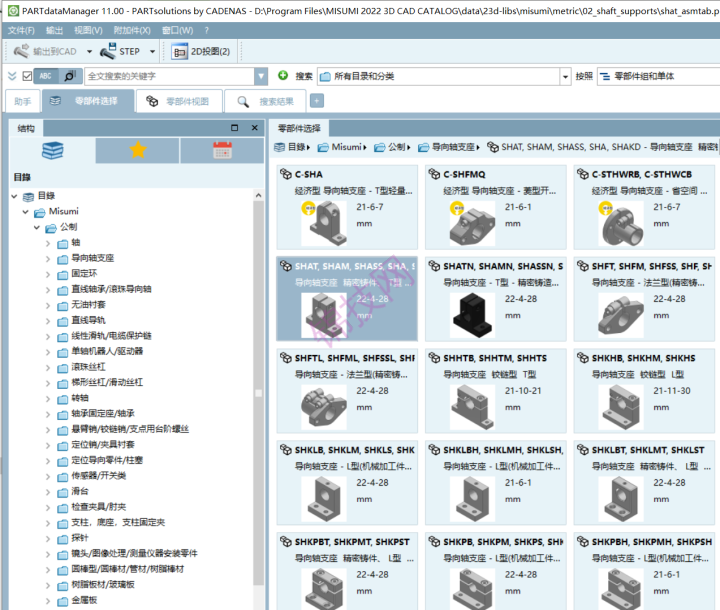Toggle the ABC text search mode button
Screen dimensions: 720x610
click(46, 76)
